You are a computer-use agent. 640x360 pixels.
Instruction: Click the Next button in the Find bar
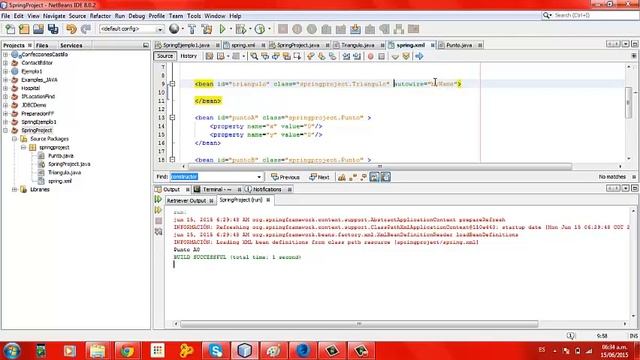pyautogui.click(x=319, y=177)
